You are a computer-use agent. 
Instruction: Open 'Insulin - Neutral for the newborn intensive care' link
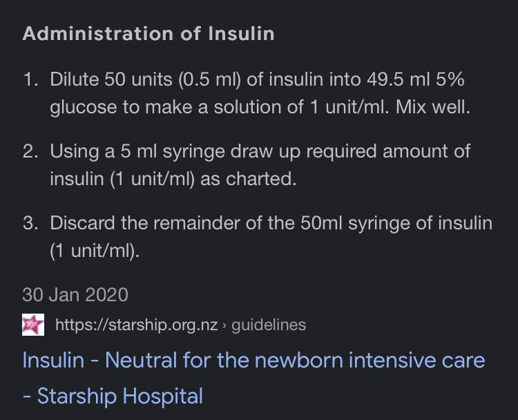tap(253, 360)
